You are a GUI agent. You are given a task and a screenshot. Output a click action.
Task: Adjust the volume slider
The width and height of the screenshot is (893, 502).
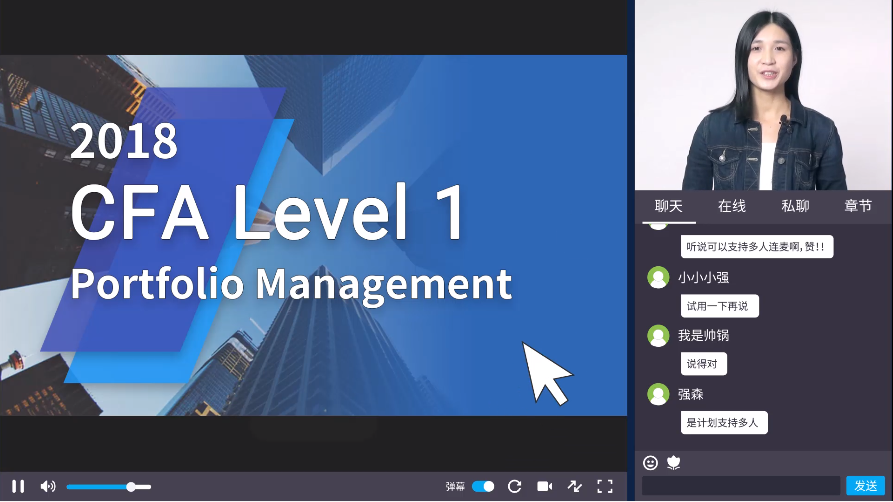[x=109, y=487]
